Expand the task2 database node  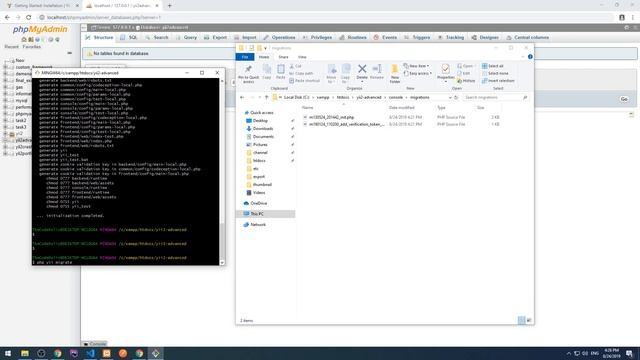click(x=6, y=120)
